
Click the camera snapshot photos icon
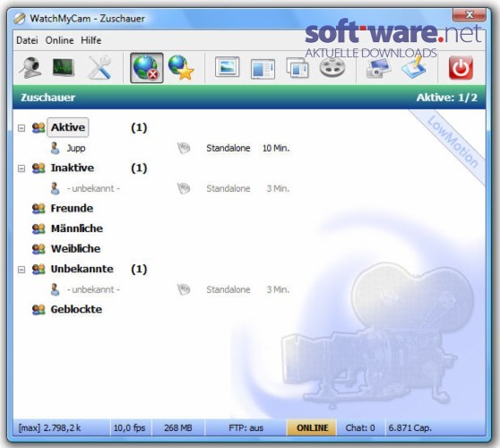tap(378, 67)
